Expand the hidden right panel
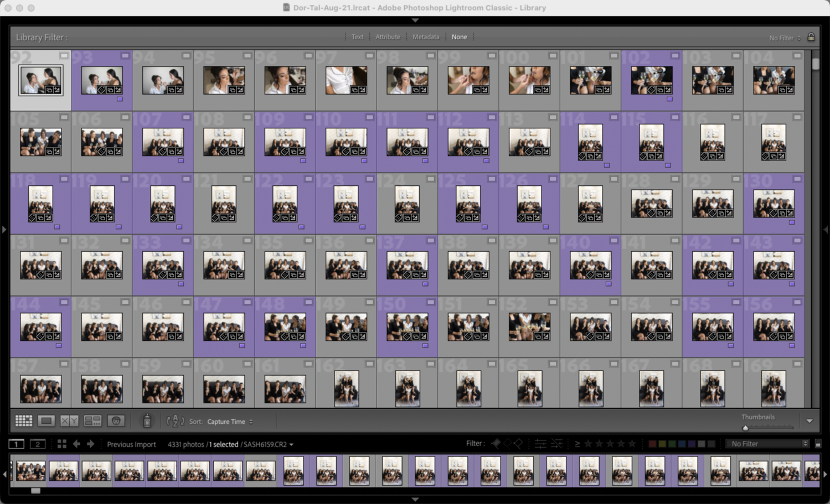 (826, 229)
